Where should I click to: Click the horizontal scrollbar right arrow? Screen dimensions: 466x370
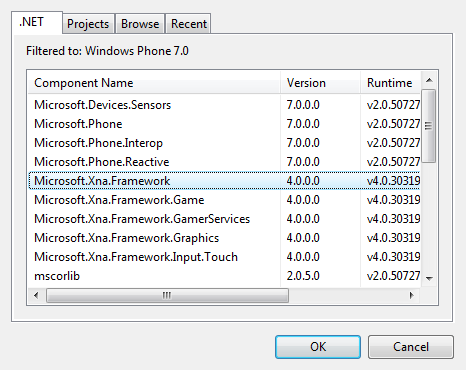(x=412, y=295)
